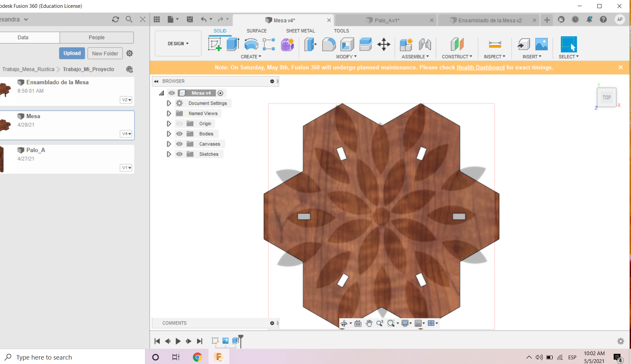Viewport: 631px width, 364px height.
Task: Click the Revolve tool icon
Action: tap(251, 44)
